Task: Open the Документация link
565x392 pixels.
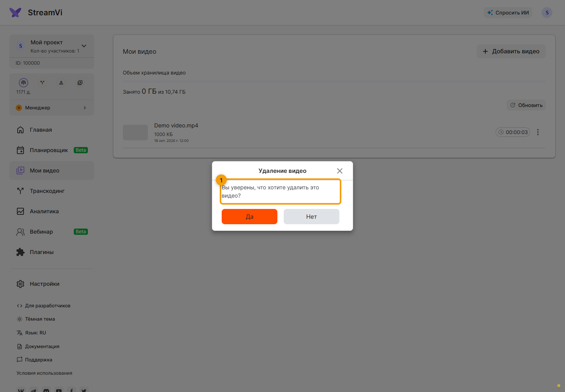Action: [38, 347]
